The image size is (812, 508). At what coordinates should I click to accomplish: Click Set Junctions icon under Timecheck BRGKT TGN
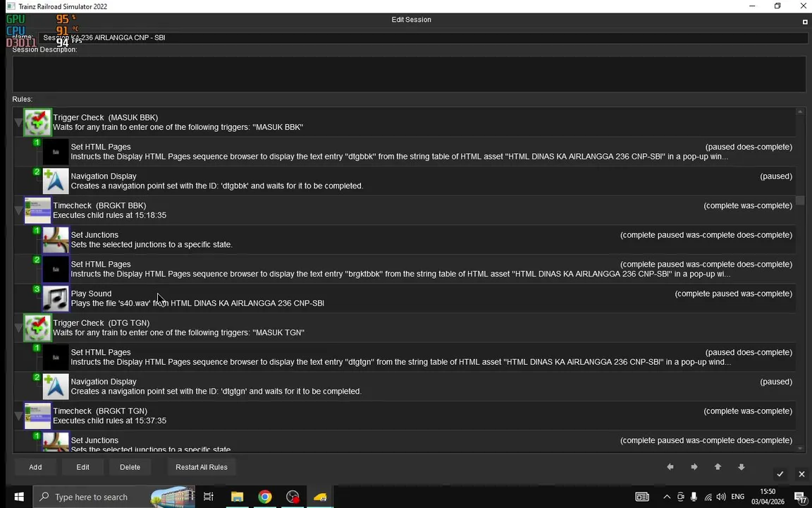pos(56,442)
